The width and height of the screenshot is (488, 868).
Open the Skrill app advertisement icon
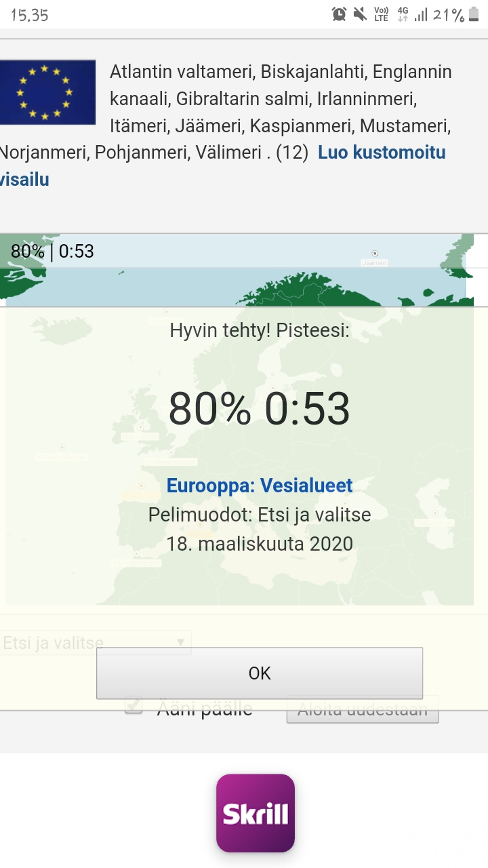[x=256, y=813]
